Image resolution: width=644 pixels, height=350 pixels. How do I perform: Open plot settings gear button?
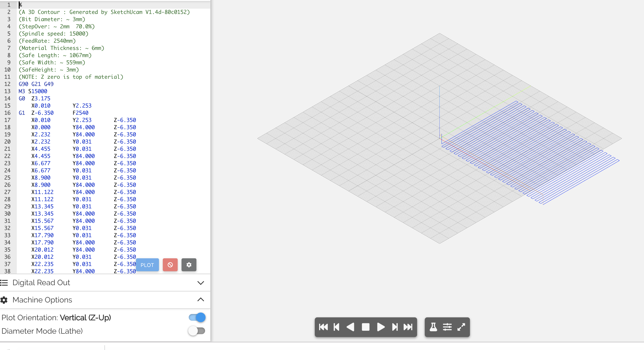(189, 265)
